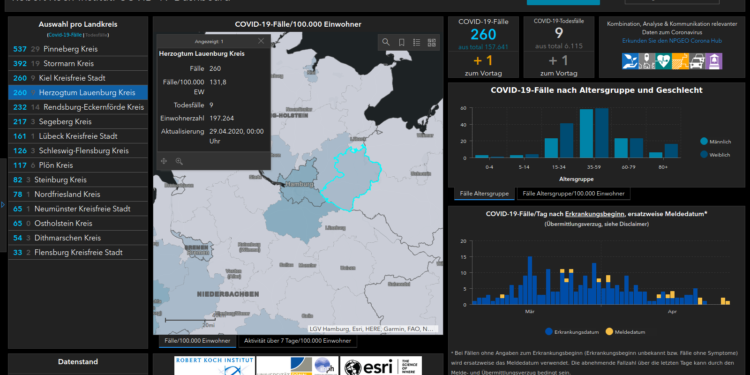Image resolution: width=750 pixels, height=375 pixels.
Task: Toggle Meldedatum series in daily cases legend
Action: [625, 331]
